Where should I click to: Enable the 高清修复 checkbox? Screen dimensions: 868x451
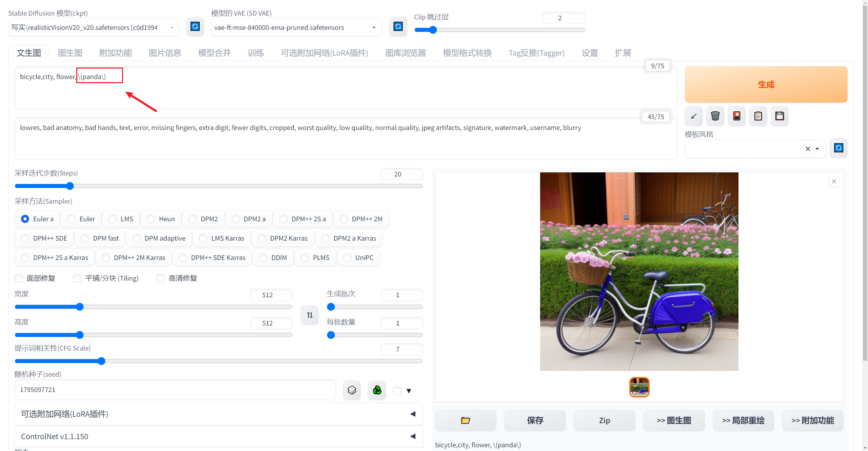(x=160, y=278)
